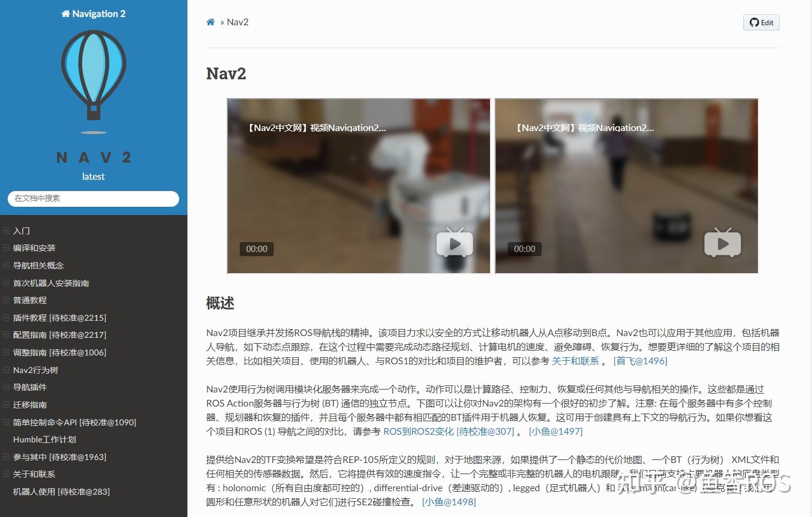Open the Humble工作计划 sidebar entry
This screenshot has width=812, height=517.
click(x=43, y=439)
